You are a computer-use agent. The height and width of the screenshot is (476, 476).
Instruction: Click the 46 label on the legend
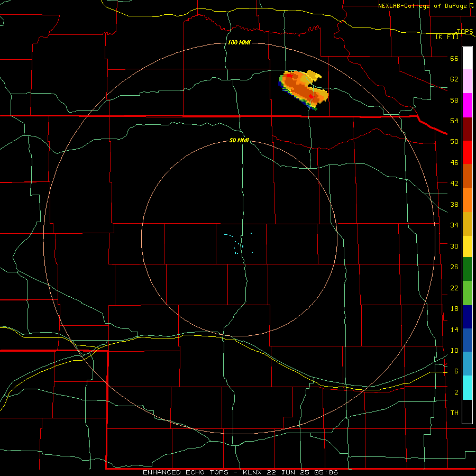point(454,162)
